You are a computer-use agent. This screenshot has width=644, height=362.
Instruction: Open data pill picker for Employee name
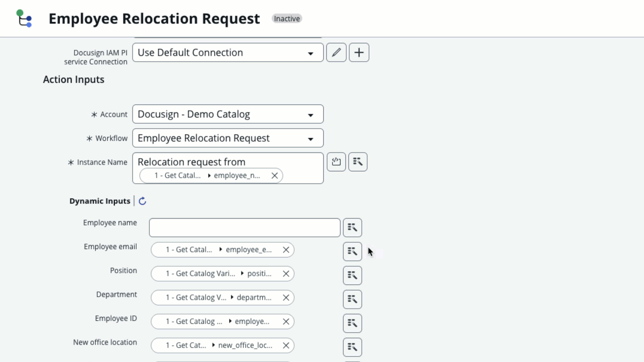click(x=352, y=228)
